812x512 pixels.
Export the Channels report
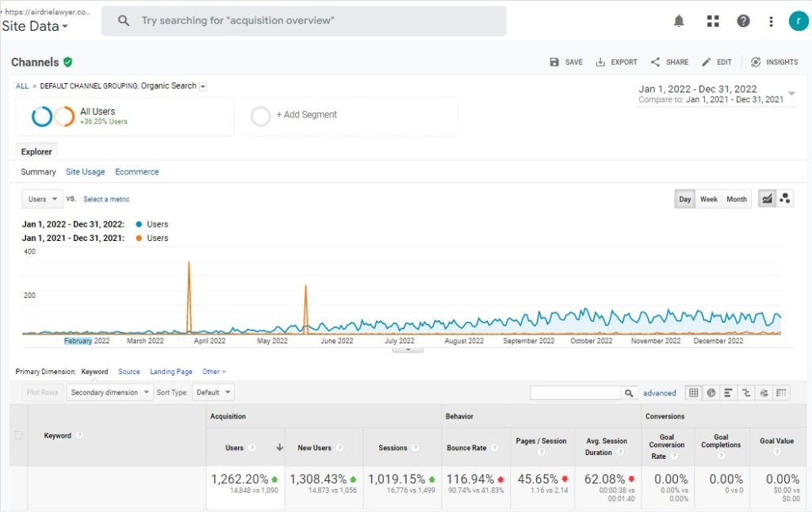pos(616,62)
